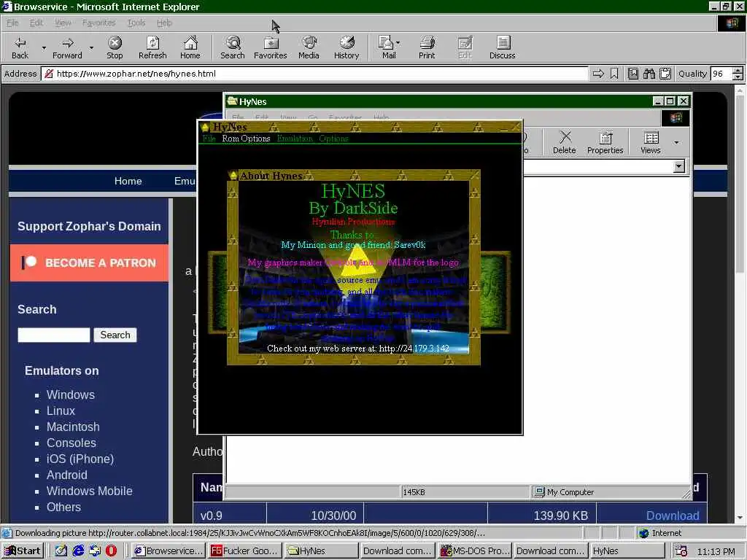The image size is (747, 560).
Task: Click the bookmark ribbon icon
Action: 614,74
